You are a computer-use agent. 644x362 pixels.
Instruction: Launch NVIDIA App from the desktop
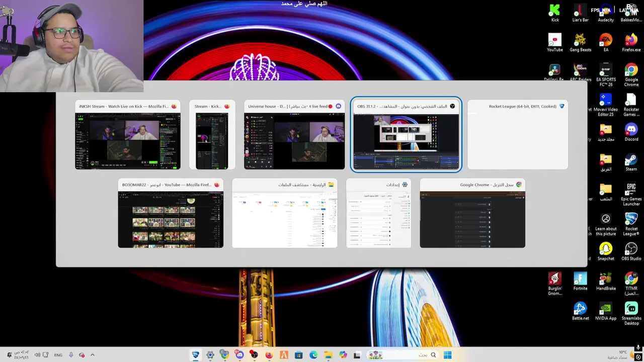(606, 311)
